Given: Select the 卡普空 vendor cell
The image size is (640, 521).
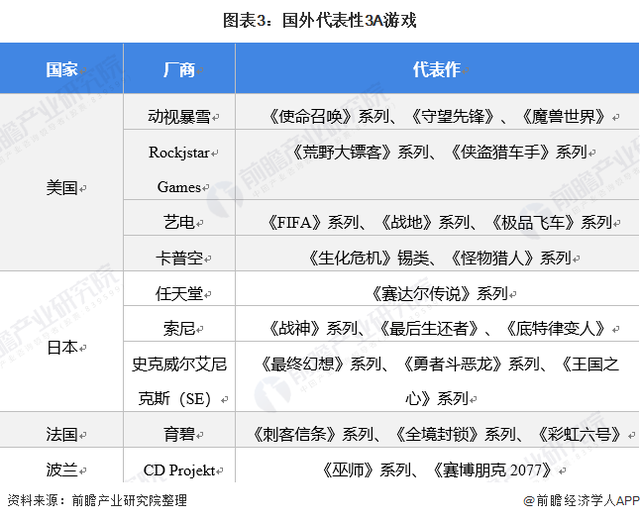Looking at the screenshot, I should coord(178,257).
